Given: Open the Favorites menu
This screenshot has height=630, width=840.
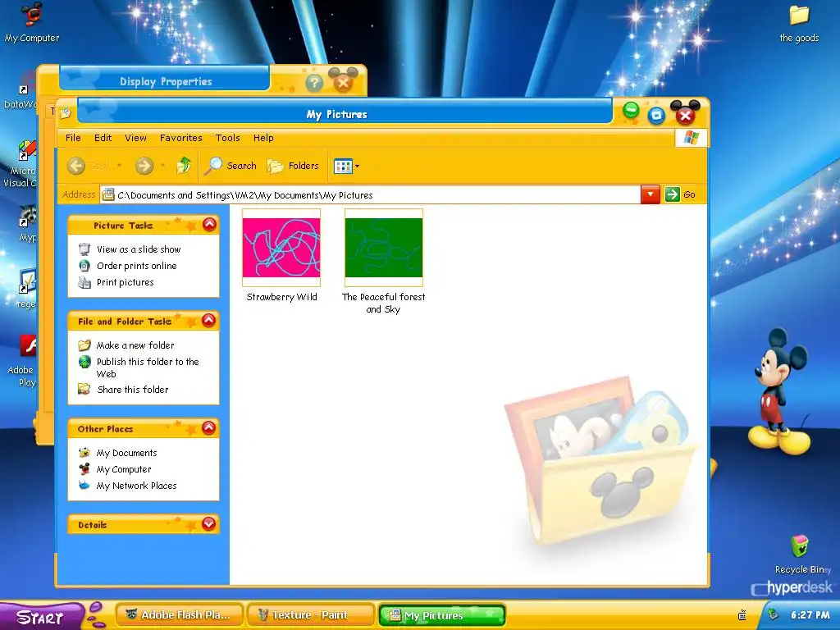Looking at the screenshot, I should pyautogui.click(x=181, y=138).
